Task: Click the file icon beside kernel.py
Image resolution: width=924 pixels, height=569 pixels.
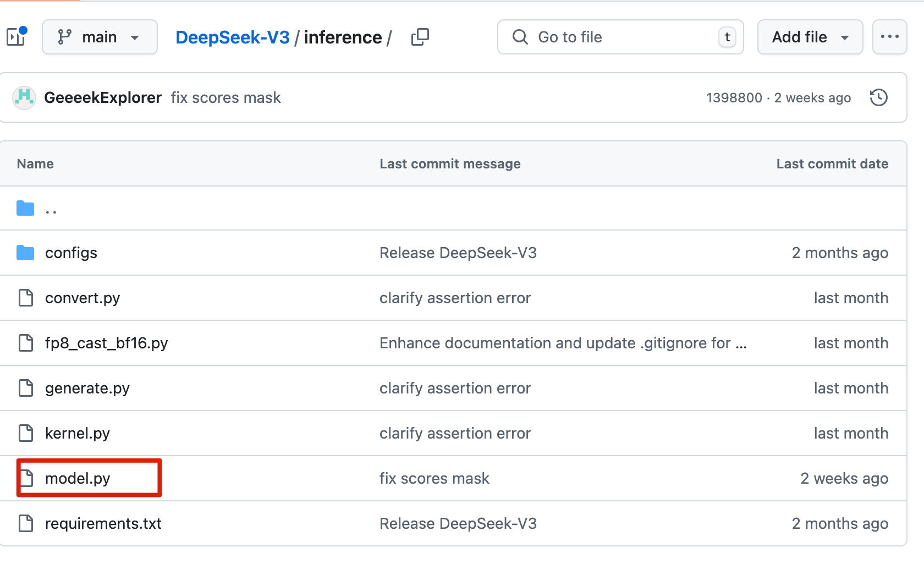Action: click(x=26, y=433)
